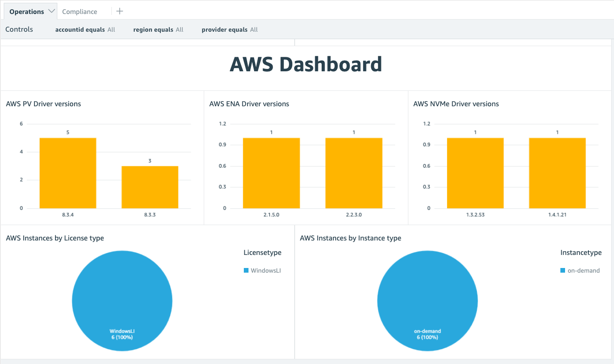
Task: Click the on-demand pie chart slice
Action: coord(427,294)
